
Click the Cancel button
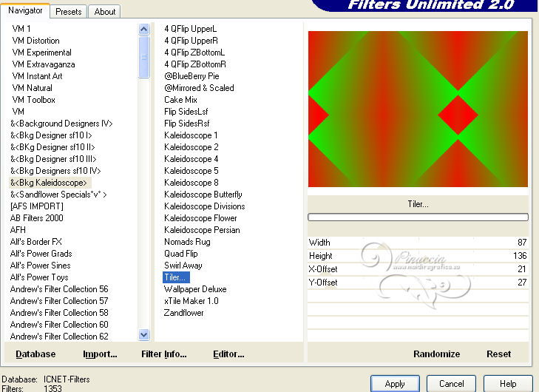[x=451, y=384]
